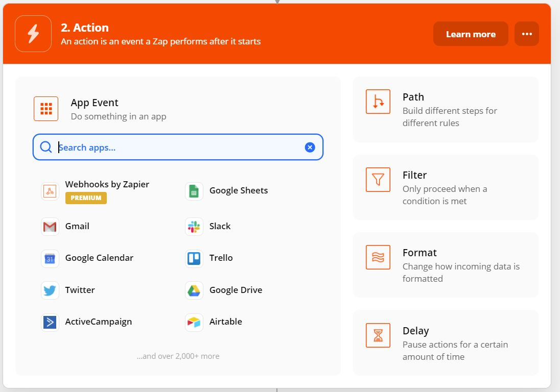Select Webhooks by Zapier app

tap(107, 184)
